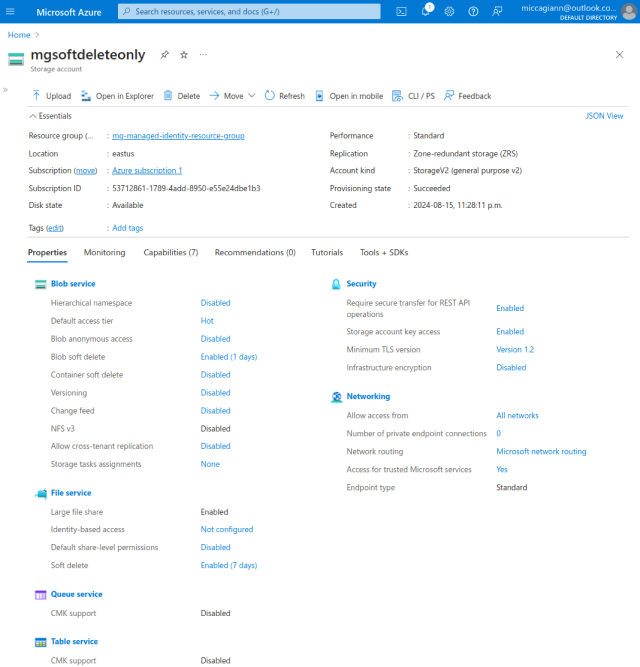Select the Properties tab

point(47,253)
